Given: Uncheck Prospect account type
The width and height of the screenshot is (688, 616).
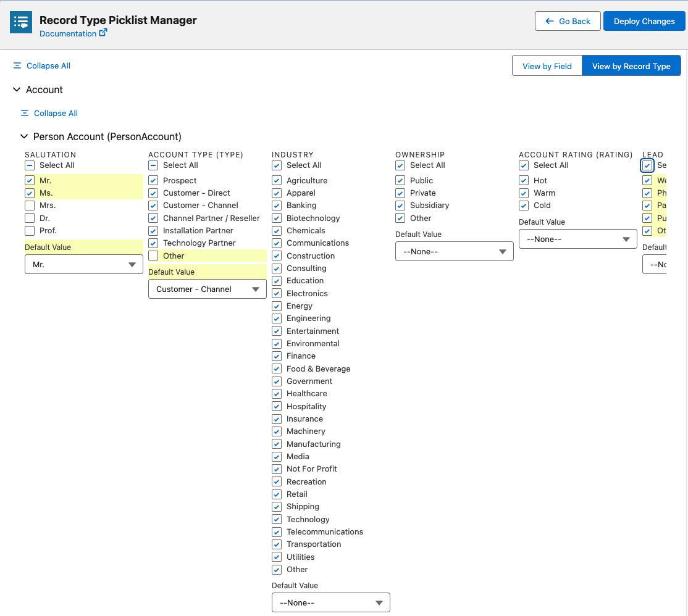Looking at the screenshot, I should 153,180.
